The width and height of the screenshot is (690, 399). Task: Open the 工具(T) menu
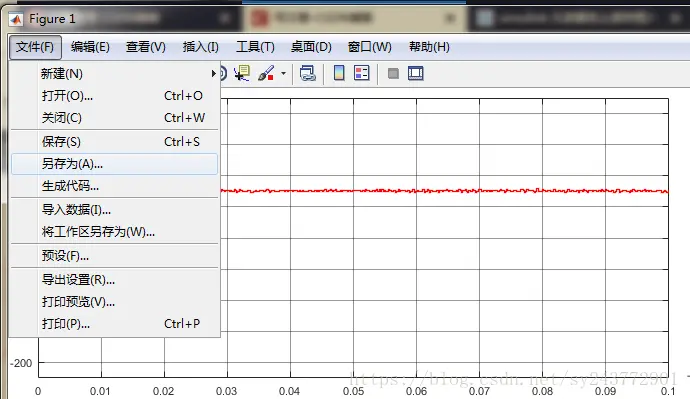pyautogui.click(x=255, y=47)
